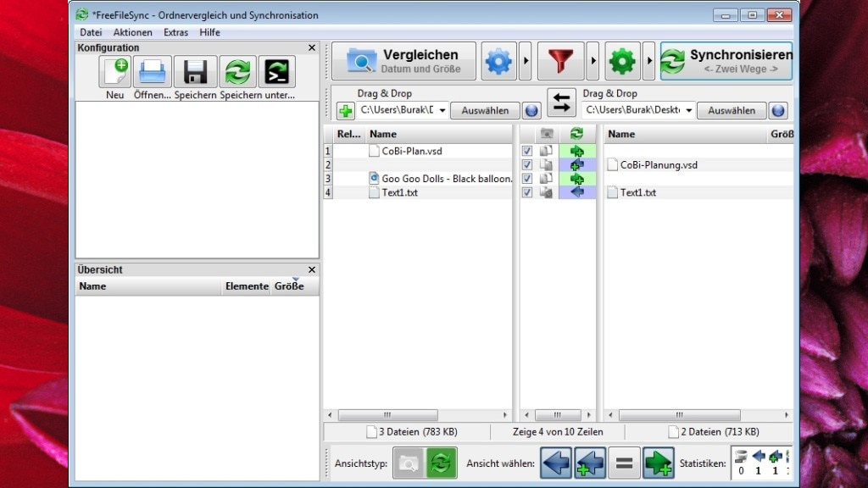Save as batch job terminal icon
This screenshot has width=868, height=488.
pos(277,72)
